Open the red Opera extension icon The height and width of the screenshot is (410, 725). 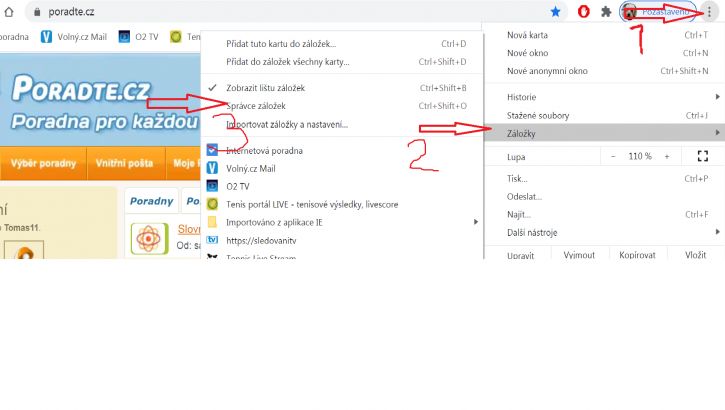pos(584,12)
